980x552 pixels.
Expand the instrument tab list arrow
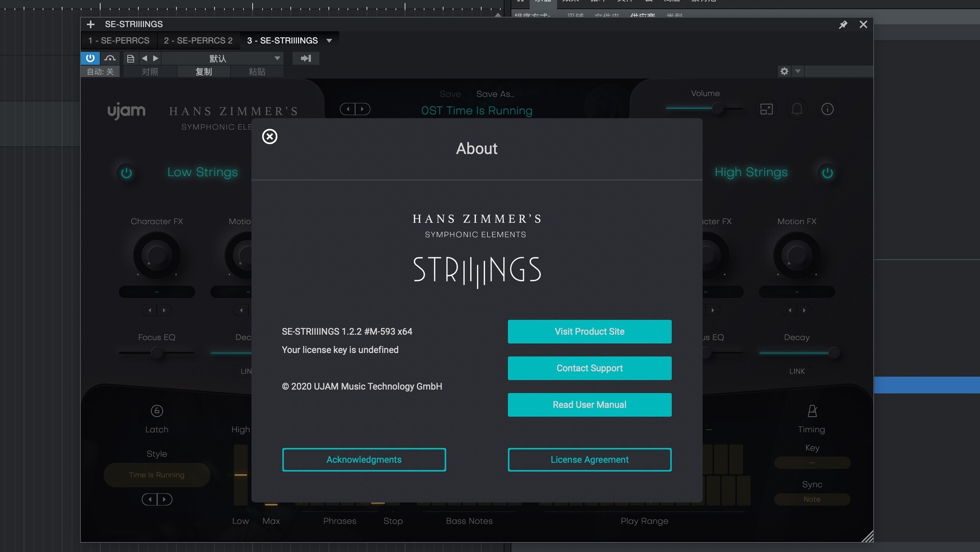(329, 40)
